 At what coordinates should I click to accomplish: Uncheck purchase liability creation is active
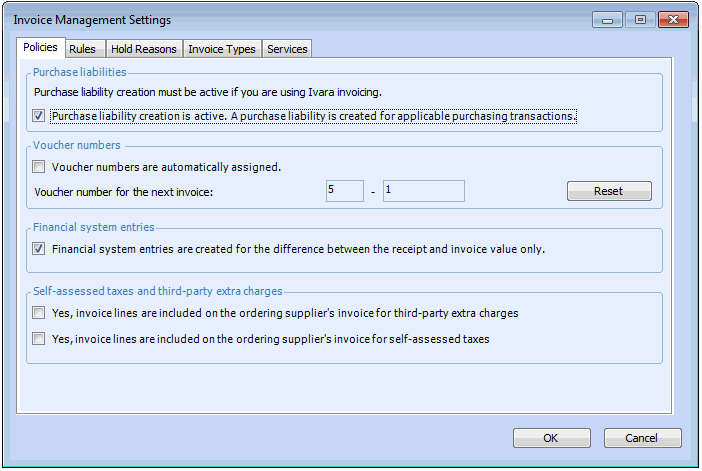point(39,116)
